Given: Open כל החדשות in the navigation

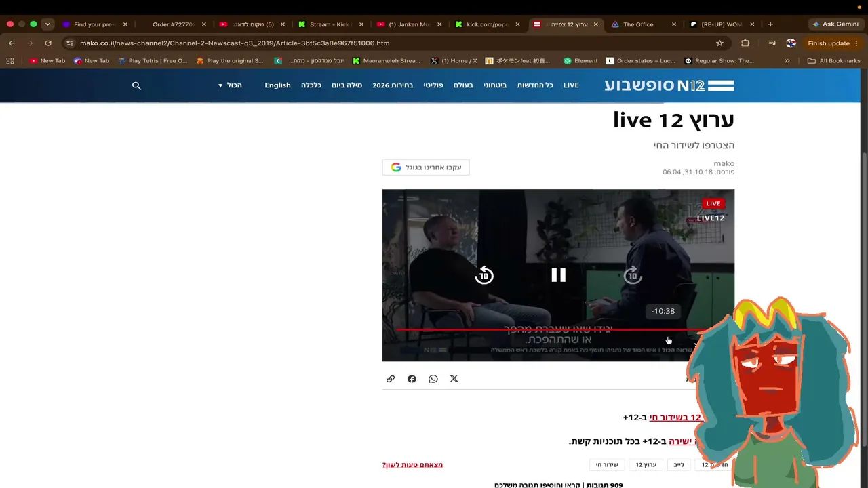Looking at the screenshot, I should click(535, 85).
